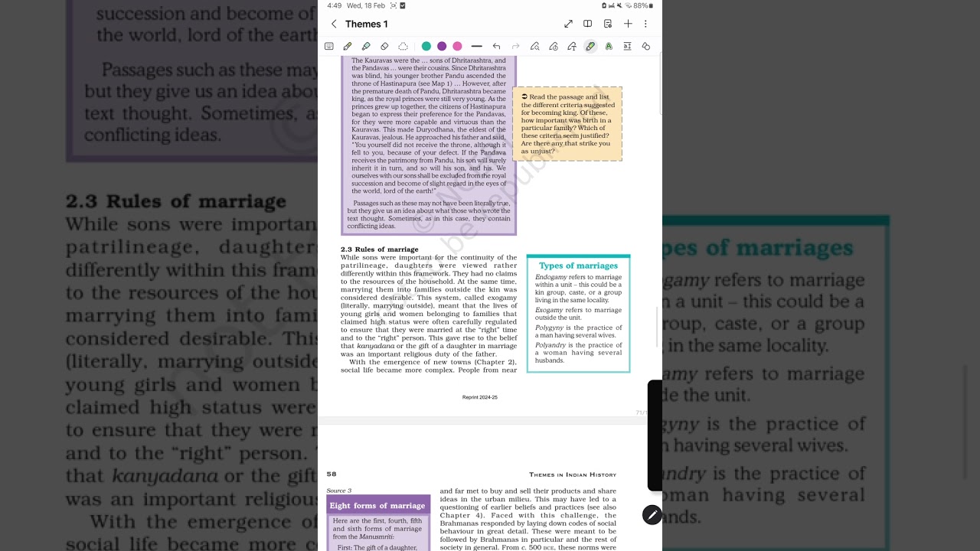
Task: Toggle the active green marker tool
Action: coord(590,47)
